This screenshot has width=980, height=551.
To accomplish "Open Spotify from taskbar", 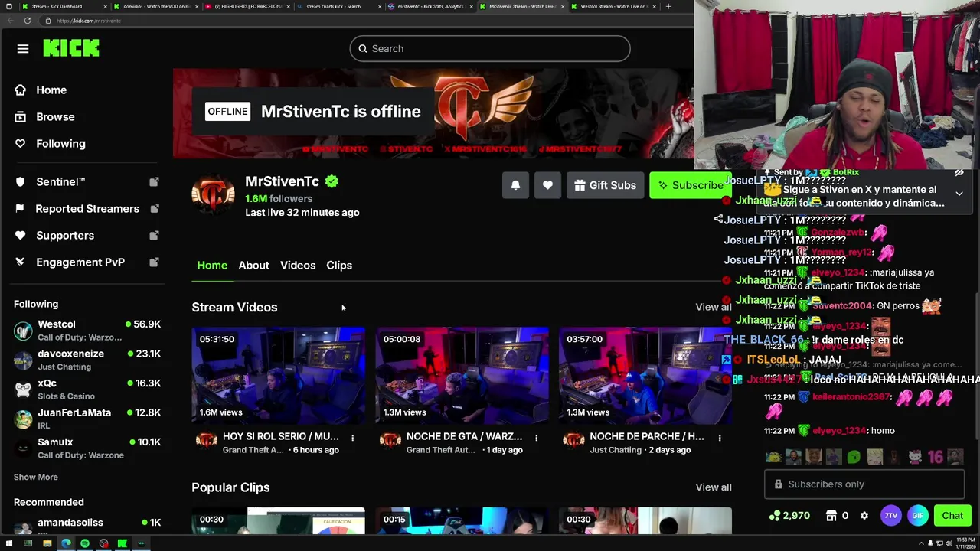I will point(84,543).
